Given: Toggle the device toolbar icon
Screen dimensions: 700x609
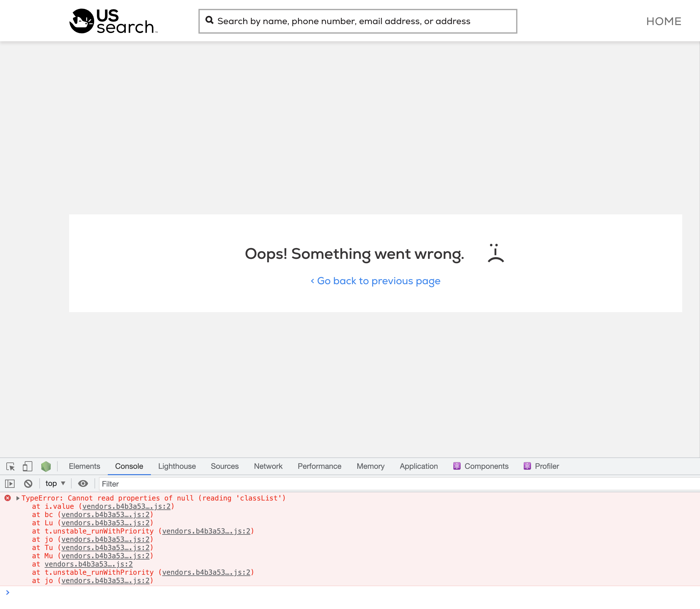Looking at the screenshot, I should (x=28, y=466).
